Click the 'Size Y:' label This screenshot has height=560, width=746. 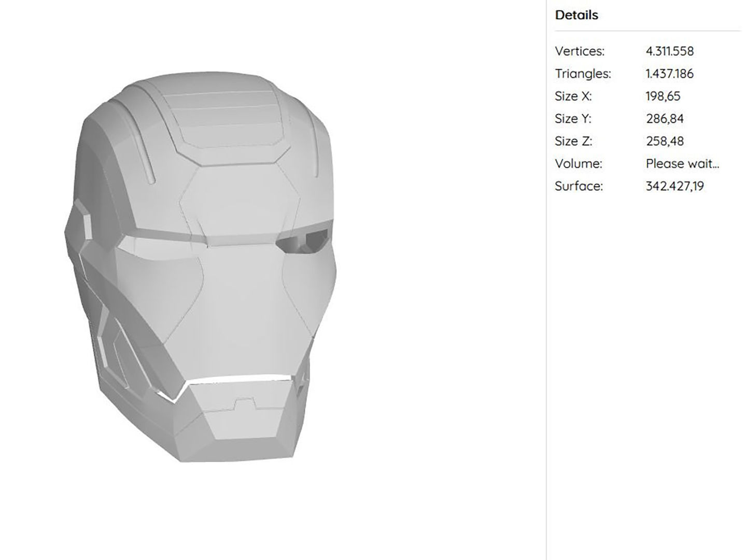tap(573, 119)
